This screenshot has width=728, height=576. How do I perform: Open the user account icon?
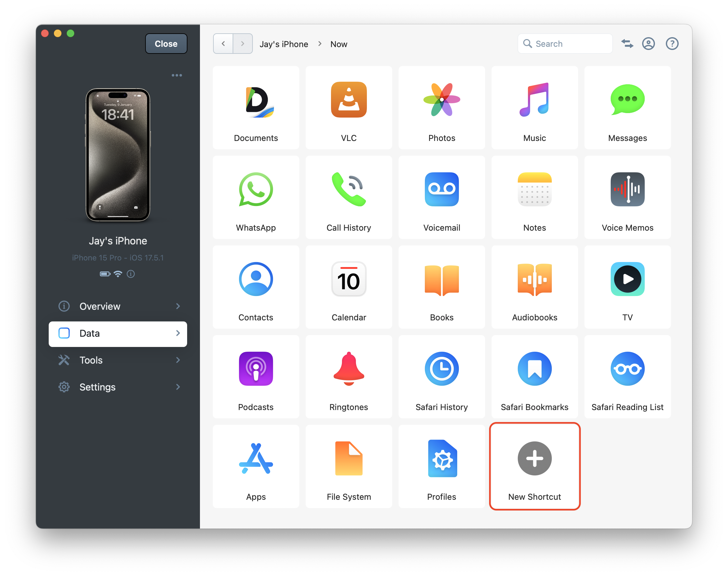[648, 44]
